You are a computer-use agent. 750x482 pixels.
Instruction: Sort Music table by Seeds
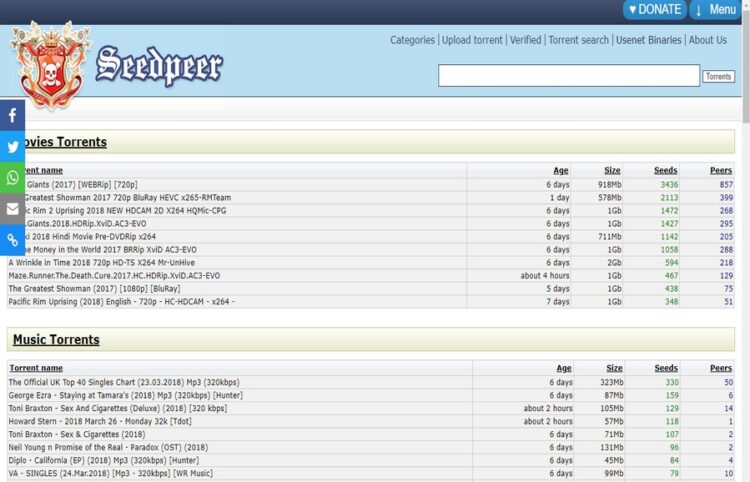pyautogui.click(x=666, y=368)
